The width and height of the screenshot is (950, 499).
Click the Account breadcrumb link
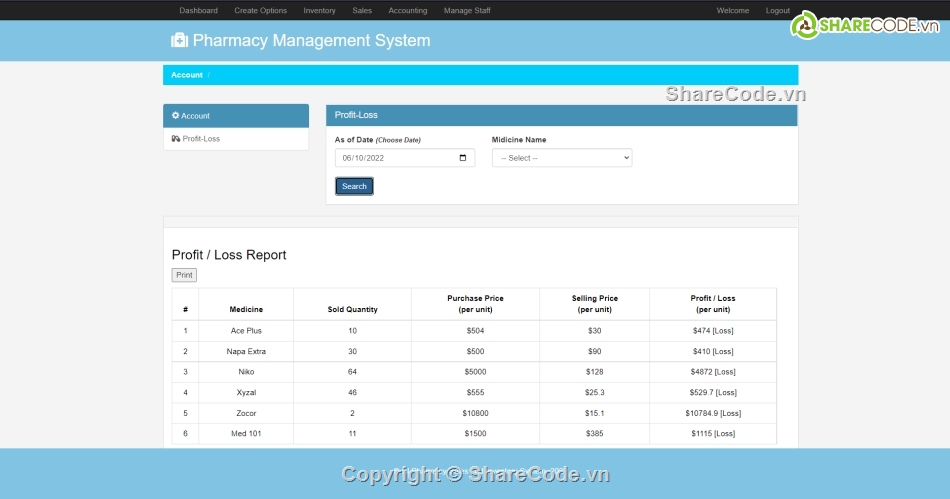[x=186, y=75]
